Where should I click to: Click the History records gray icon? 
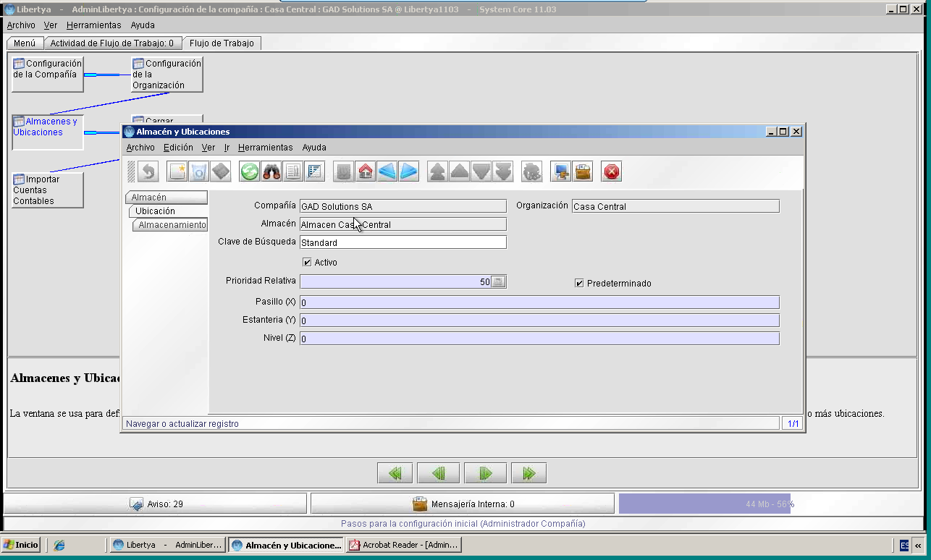(344, 171)
